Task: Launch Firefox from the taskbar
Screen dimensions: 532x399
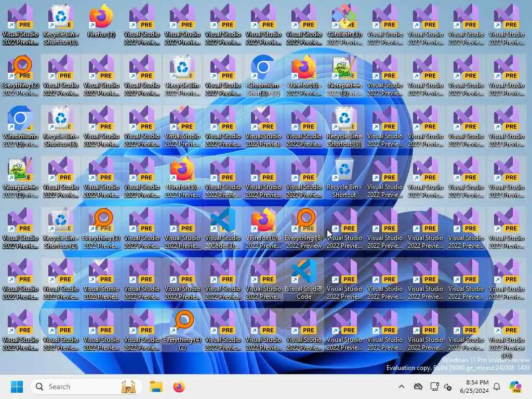Action: (179, 387)
